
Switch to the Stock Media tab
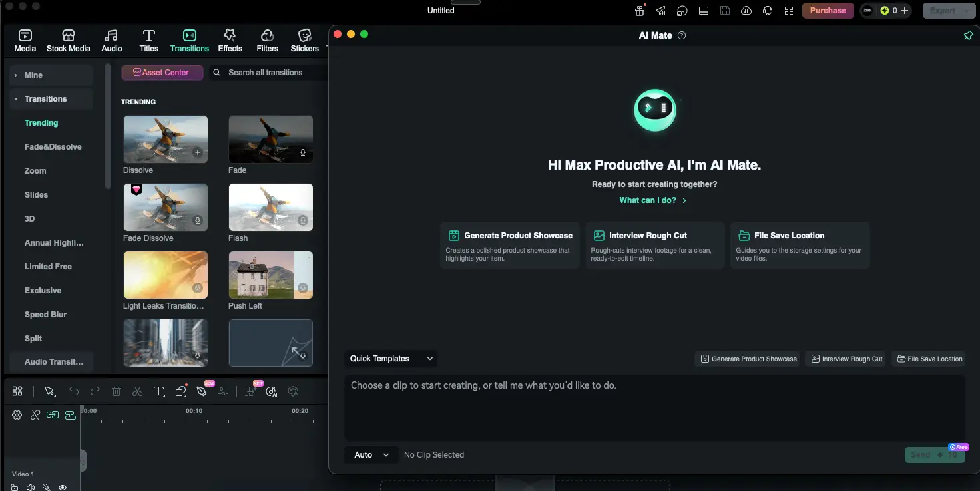[68, 39]
